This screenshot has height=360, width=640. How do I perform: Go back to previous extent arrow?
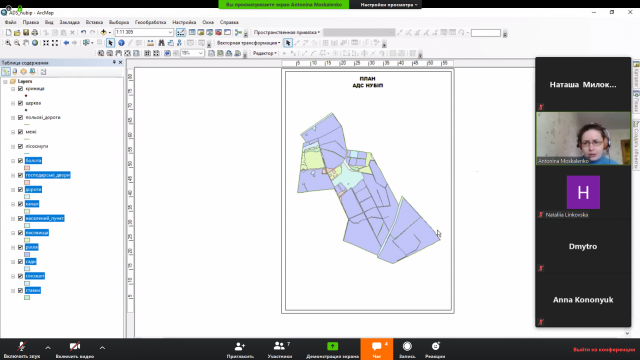66,43
